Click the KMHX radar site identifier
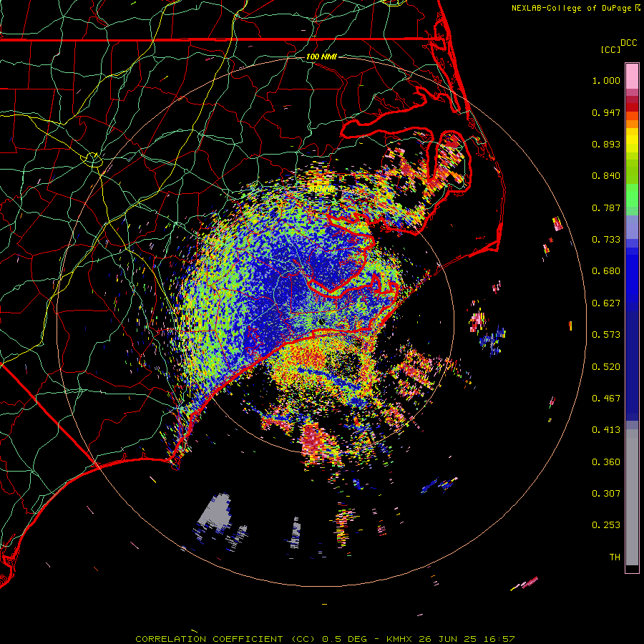The image size is (644, 644). tap(399, 639)
